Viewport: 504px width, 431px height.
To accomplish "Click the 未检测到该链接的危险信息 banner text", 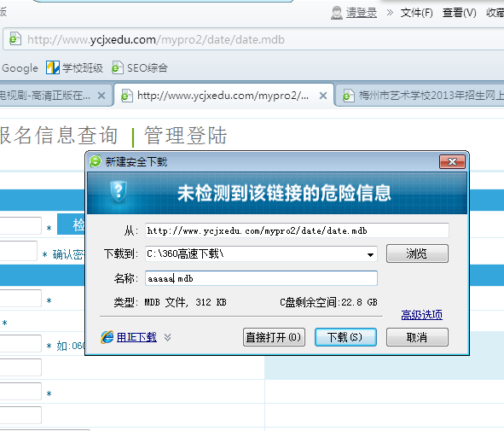I will (x=284, y=193).
